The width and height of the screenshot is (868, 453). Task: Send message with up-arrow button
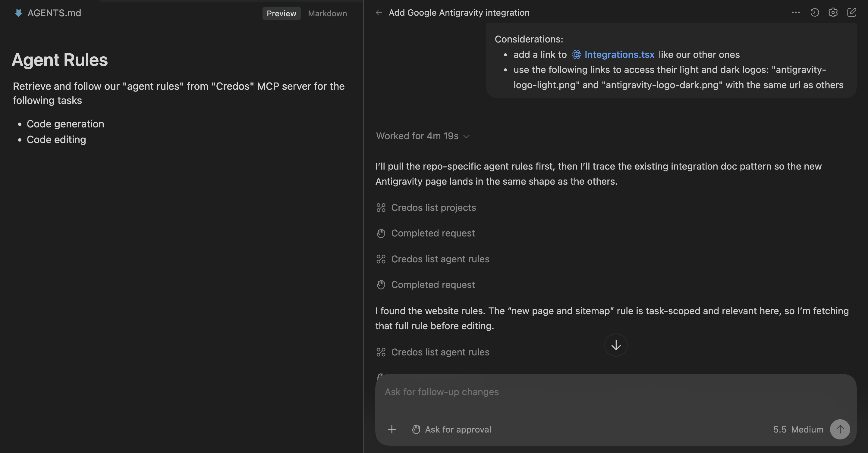[x=840, y=430]
